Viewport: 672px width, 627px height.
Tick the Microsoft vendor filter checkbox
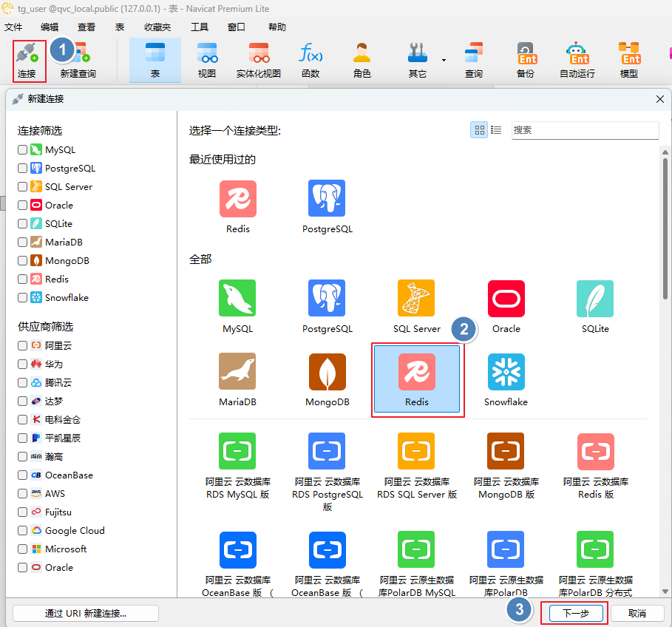(x=22, y=549)
